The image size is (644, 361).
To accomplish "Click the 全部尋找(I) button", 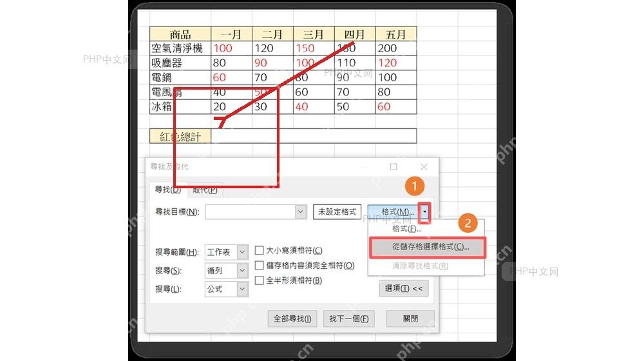I will click(292, 318).
